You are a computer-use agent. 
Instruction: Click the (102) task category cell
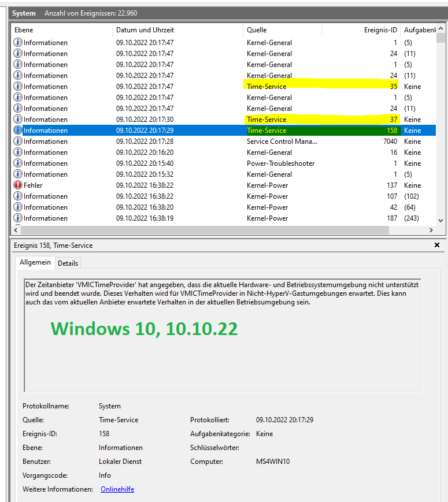[x=412, y=196]
